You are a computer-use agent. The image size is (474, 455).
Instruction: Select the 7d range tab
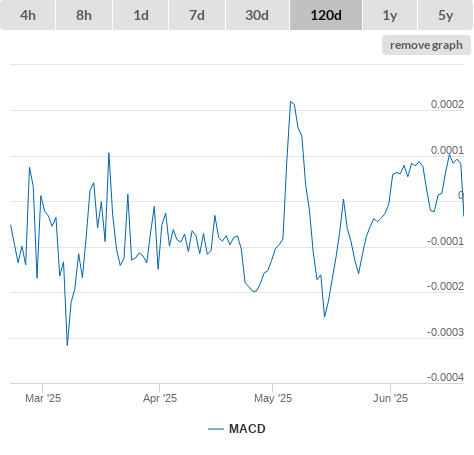pyautogui.click(x=197, y=15)
